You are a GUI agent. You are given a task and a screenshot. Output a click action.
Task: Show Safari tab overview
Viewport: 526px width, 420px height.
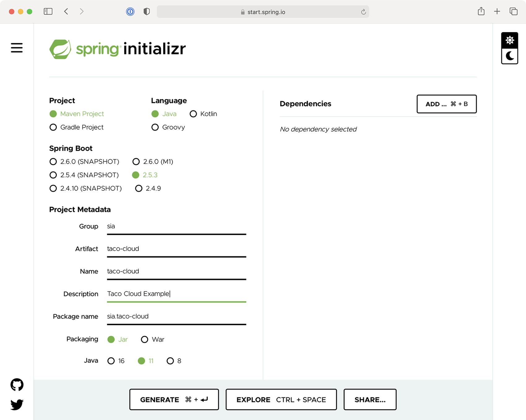click(x=514, y=11)
